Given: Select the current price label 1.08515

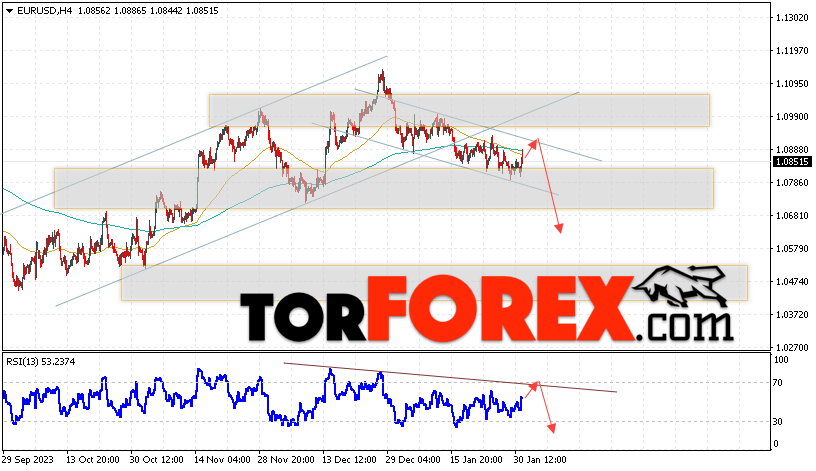Looking at the screenshot, I should tap(792, 162).
